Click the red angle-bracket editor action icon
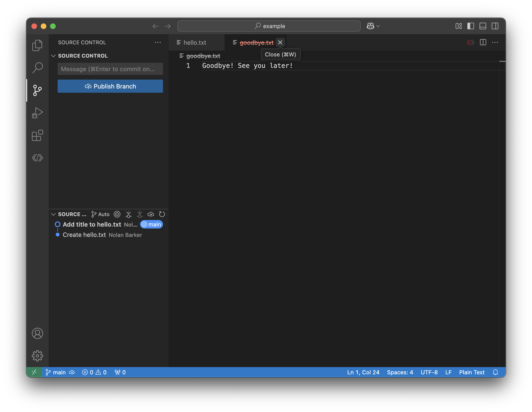The height and width of the screenshot is (412, 532). pyautogui.click(x=471, y=42)
